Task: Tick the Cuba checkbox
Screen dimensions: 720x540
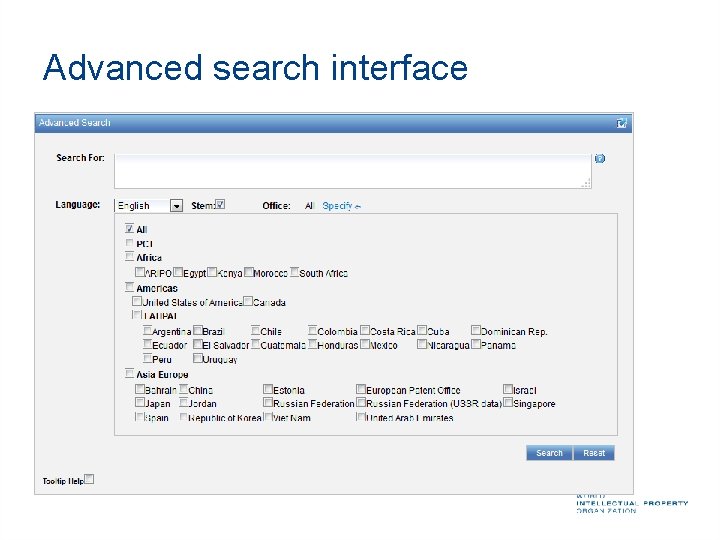Action: pyautogui.click(x=422, y=330)
